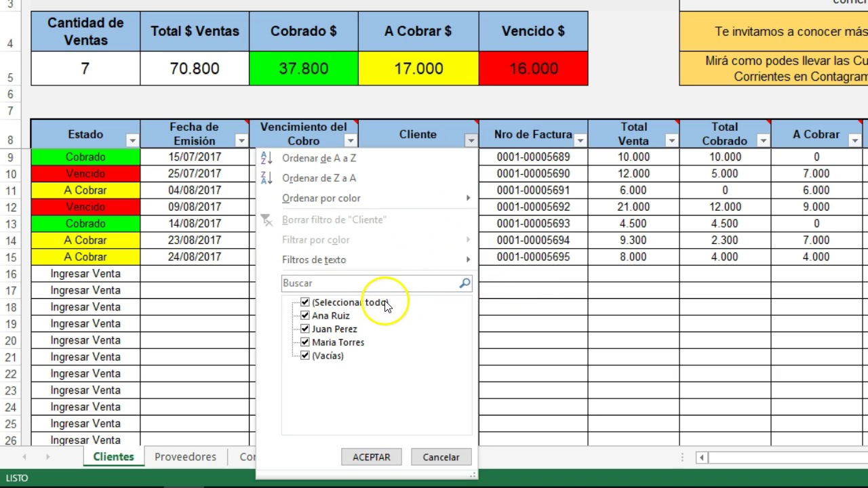Uncheck the (Vacías) checkbox

tap(304, 356)
